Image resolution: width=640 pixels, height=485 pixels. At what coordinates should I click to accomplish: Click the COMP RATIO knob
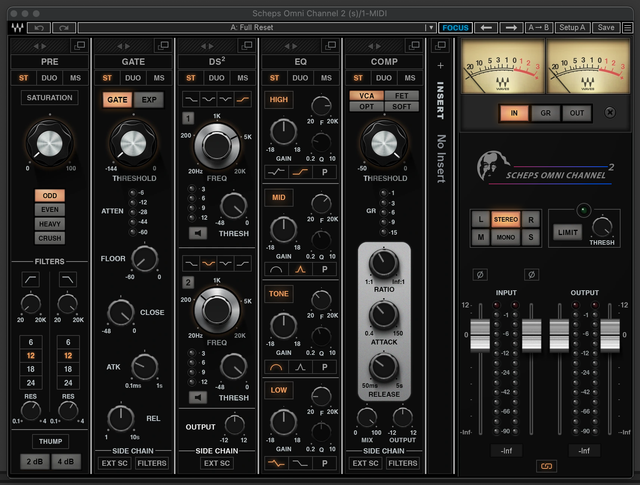[384, 263]
